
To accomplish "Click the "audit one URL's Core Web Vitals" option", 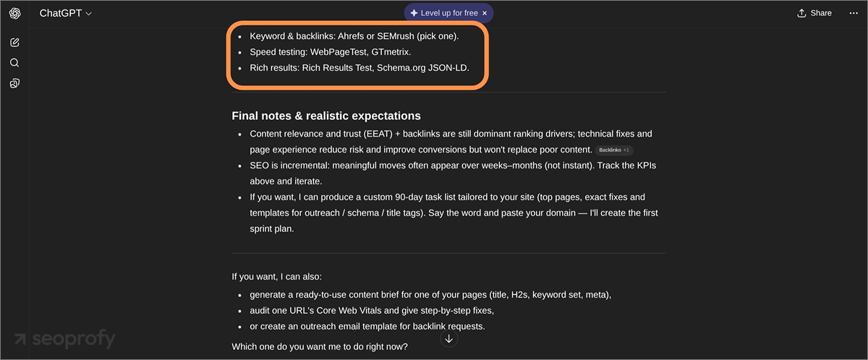I will click(x=371, y=311).
